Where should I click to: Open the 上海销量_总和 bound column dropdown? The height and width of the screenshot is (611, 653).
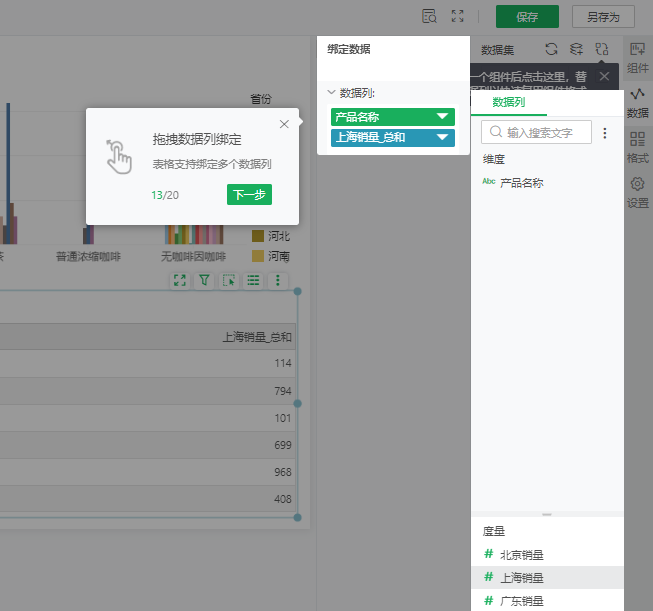(x=442, y=137)
